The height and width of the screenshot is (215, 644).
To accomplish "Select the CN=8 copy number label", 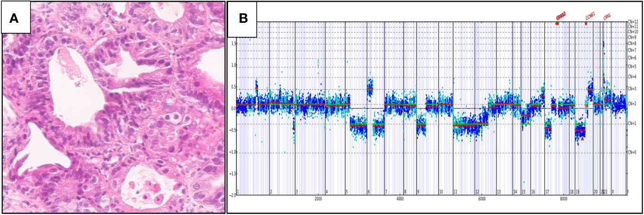I will point(632,43).
